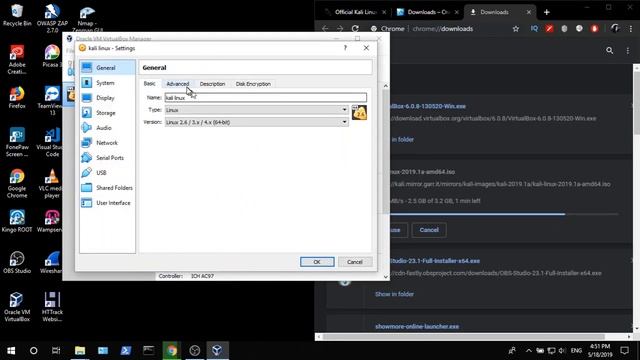Open Nmap Zenmap GUI desktop shortcut
Viewport: 640px width, 360px height.
(87, 18)
